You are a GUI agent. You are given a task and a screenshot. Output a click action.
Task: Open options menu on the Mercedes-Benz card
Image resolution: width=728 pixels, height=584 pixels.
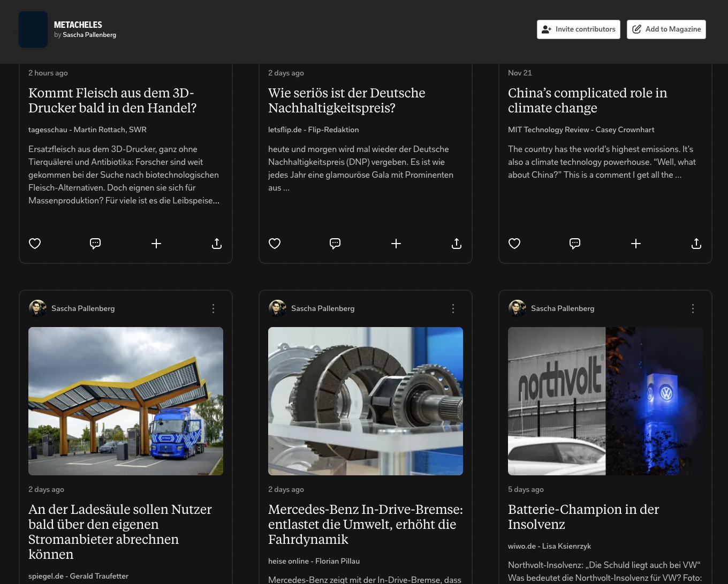[x=453, y=308]
